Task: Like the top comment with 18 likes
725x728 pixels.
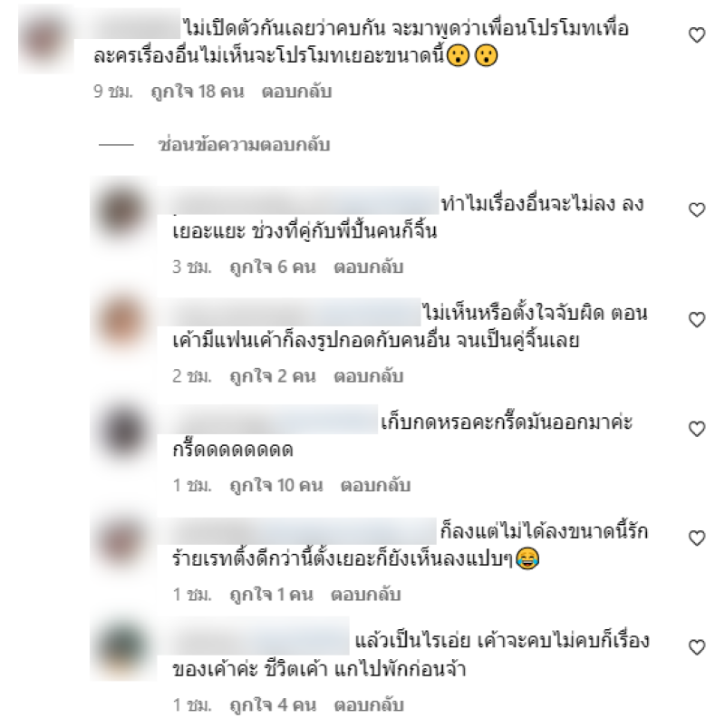Action: click(x=697, y=35)
